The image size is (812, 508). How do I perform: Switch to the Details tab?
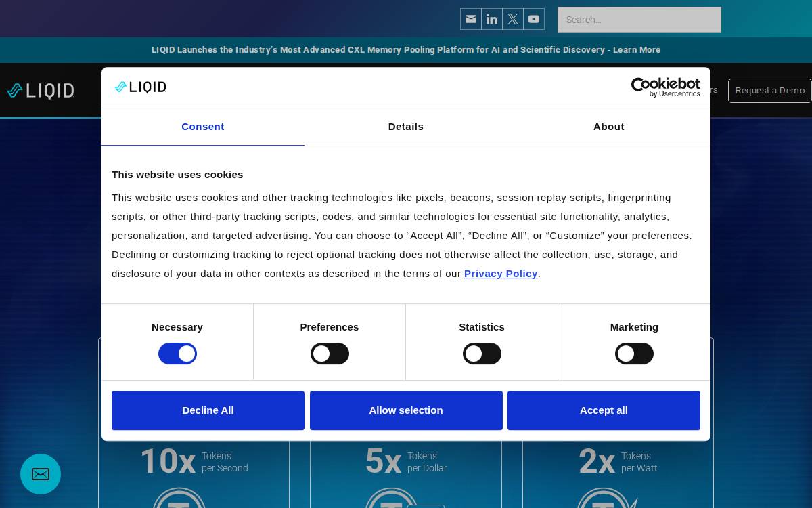click(x=406, y=127)
